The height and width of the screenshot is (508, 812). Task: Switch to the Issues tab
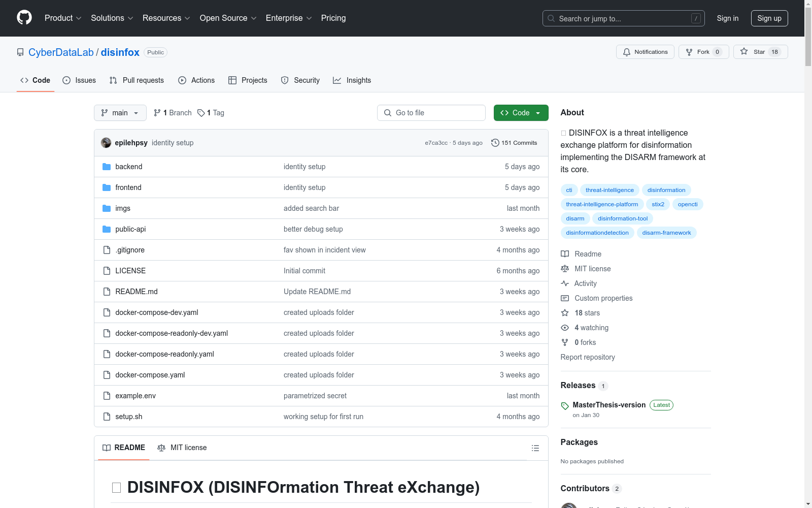79,80
